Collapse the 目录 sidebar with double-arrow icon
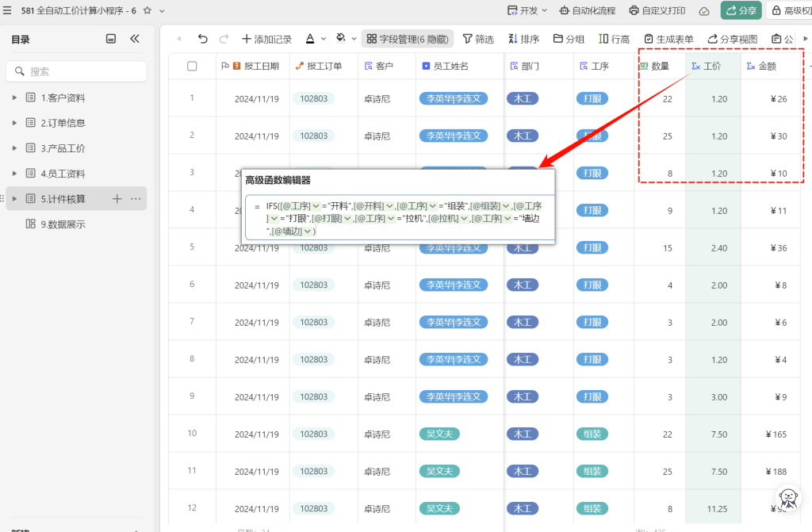Image resolution: width=812 pixels, height=532 pixels. click(135, 39)
